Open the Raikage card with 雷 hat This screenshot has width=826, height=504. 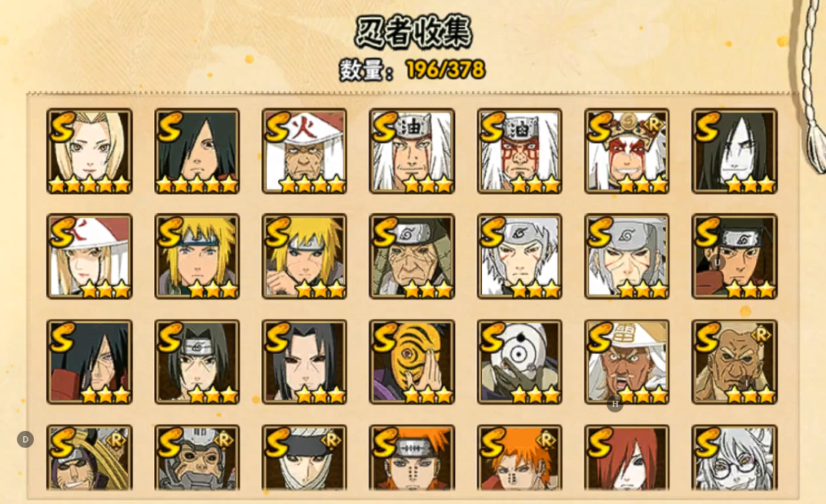pyautogui.click(x=627, y=362)
